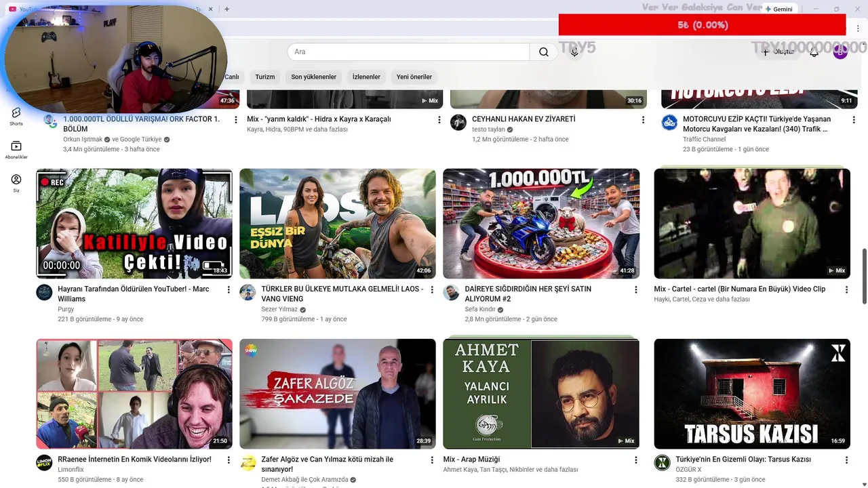This screenshot has height=488, width=868.
Task: Play the Tarsus Kazısı thumbnail
Action: [752, 394]
